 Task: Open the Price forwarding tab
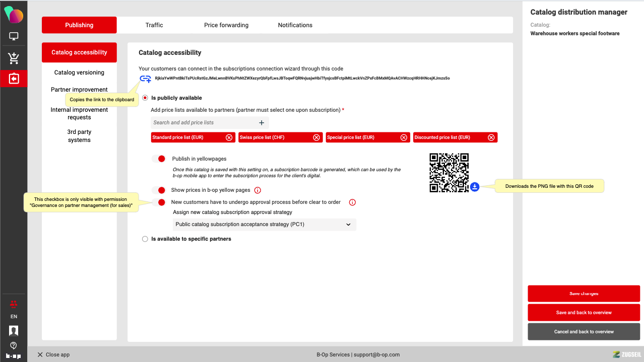pyautogui.click(x=226, y=25)
